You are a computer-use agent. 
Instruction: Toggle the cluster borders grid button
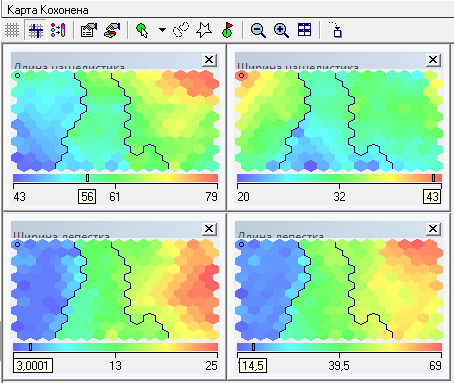36,30
